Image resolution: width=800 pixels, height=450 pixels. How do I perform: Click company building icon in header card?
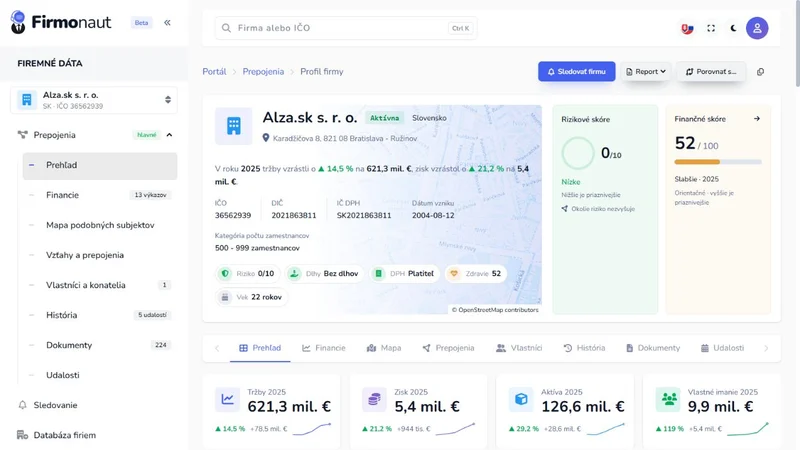coord(234,126)
